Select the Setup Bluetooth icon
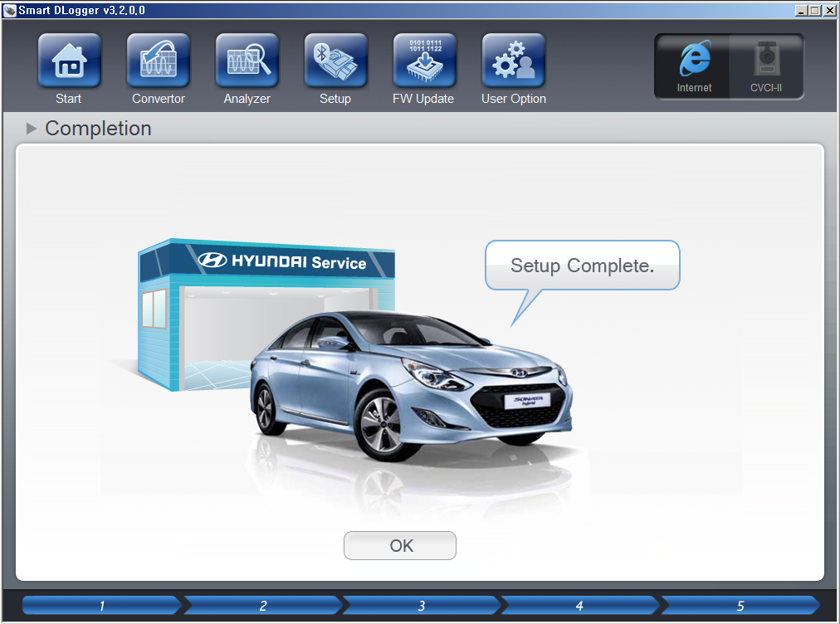This screenshot has width=840, height=624. 336,61
